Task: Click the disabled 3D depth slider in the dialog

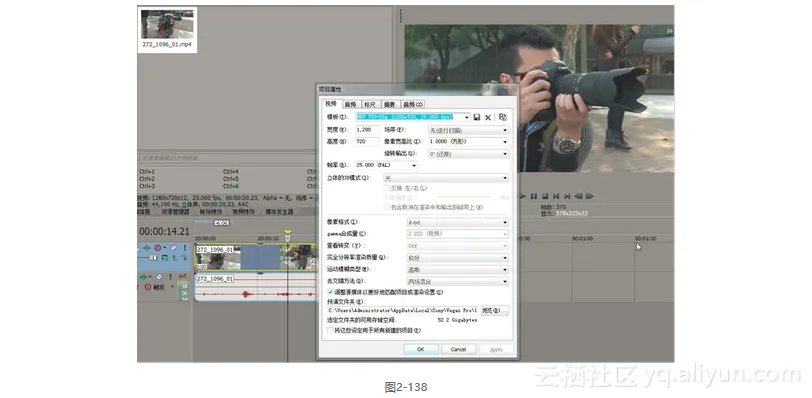Action: (x=464, y=197)
